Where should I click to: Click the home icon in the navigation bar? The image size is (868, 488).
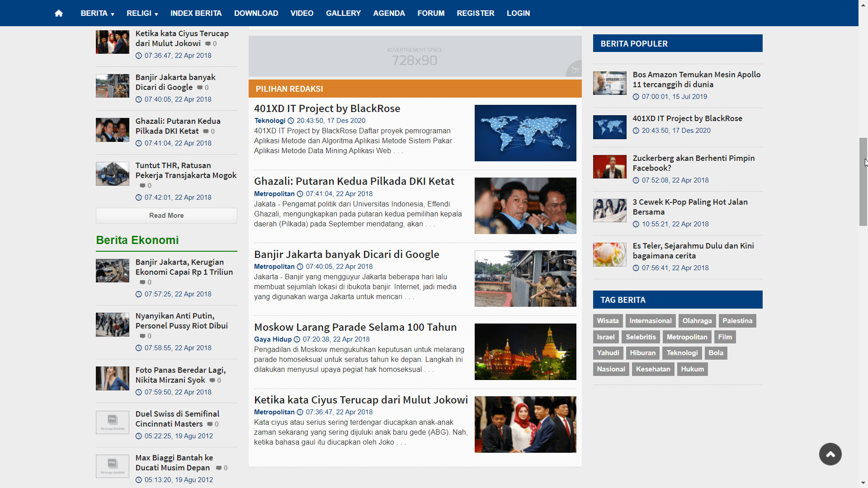tap(59, 13)
